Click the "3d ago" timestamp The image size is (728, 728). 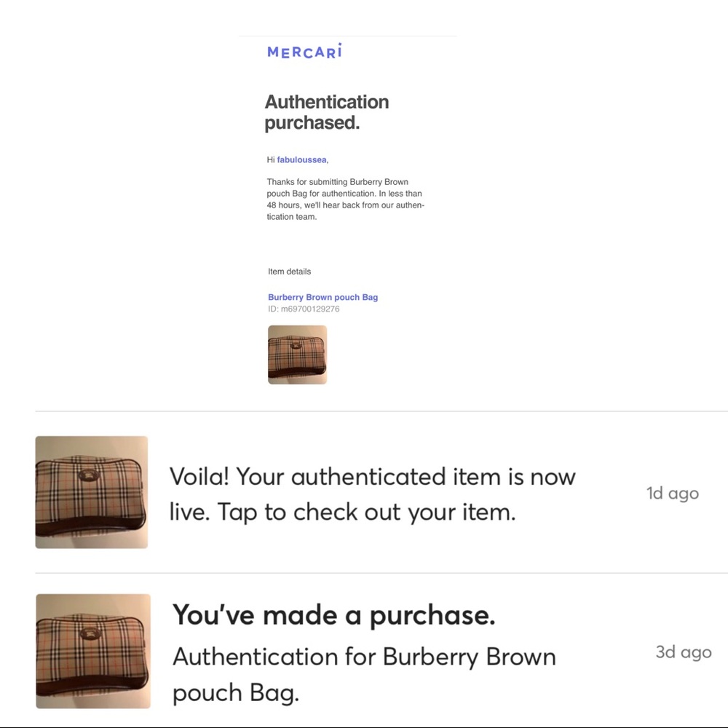pyautogui.click(x=683, y=652)
